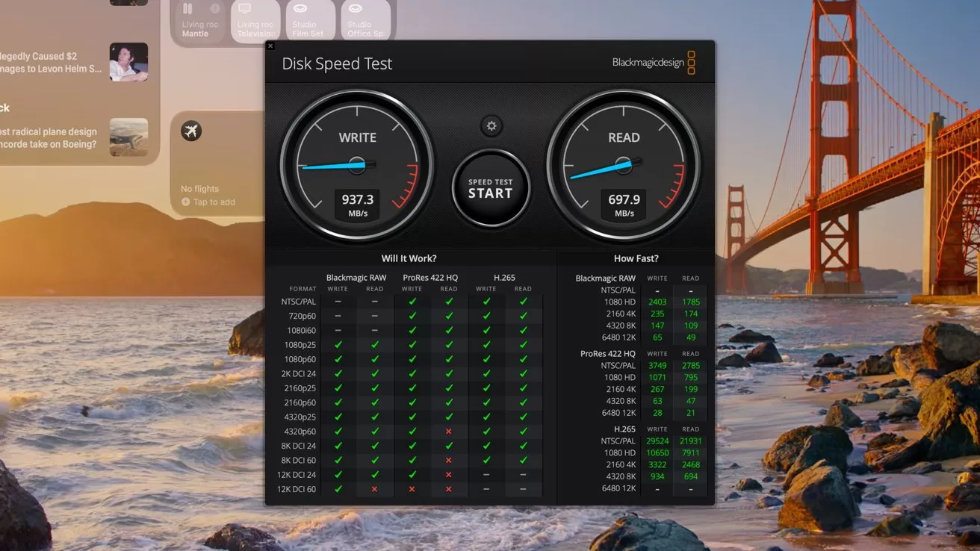
Task: Select the 2403 write value for 1080 HD
Action: [657, 302]
